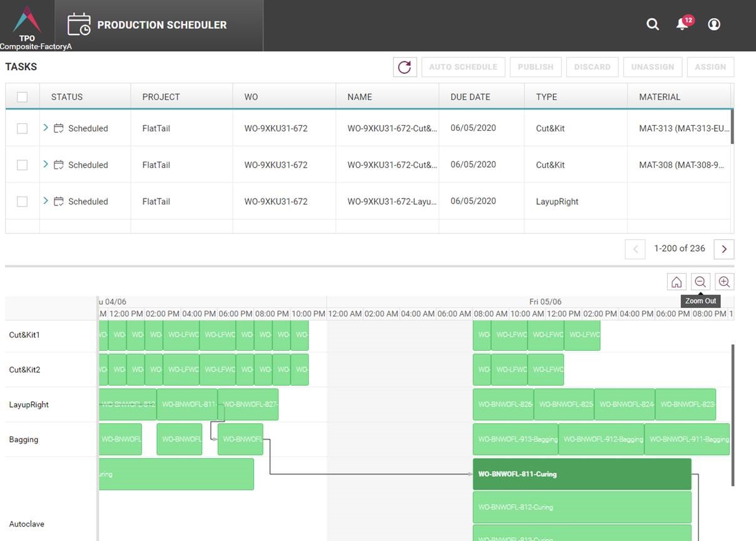Select the WO-BNWOFL-826 LayupRight Gantt bar
Image resolution: width=756 pixels, height=541 pixels.
[503, 404]
